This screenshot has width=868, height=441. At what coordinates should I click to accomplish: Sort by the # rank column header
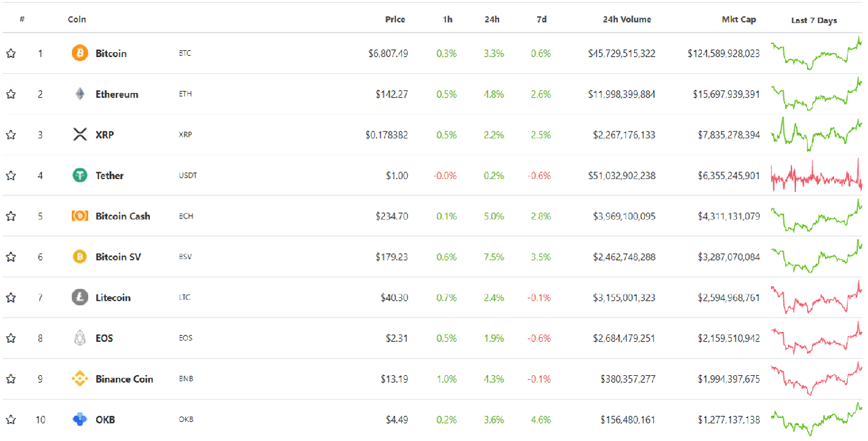point(22,20)
